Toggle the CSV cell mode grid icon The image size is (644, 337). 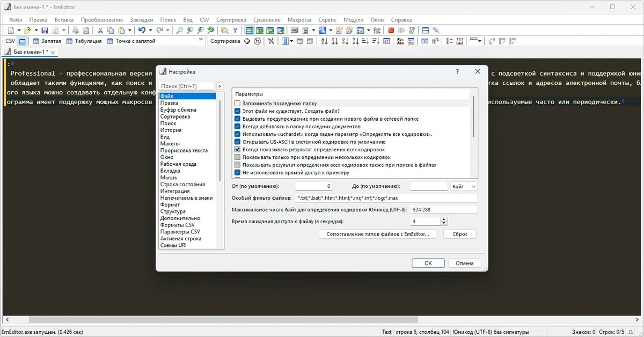point(23,41)
